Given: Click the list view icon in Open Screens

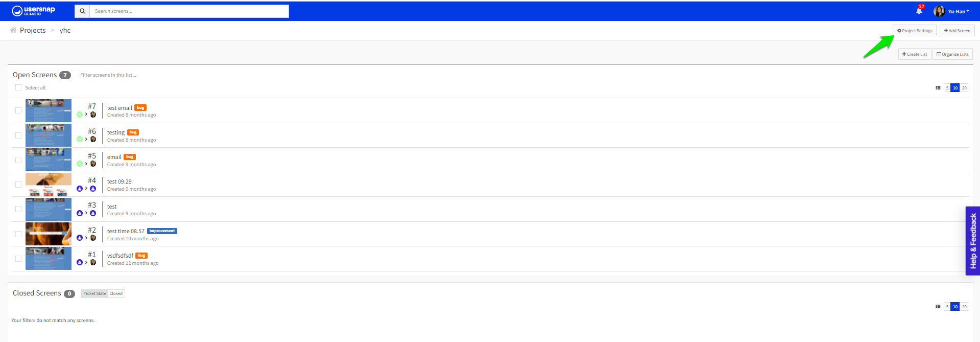Looking at the screenshot, I should pos(938,88).
